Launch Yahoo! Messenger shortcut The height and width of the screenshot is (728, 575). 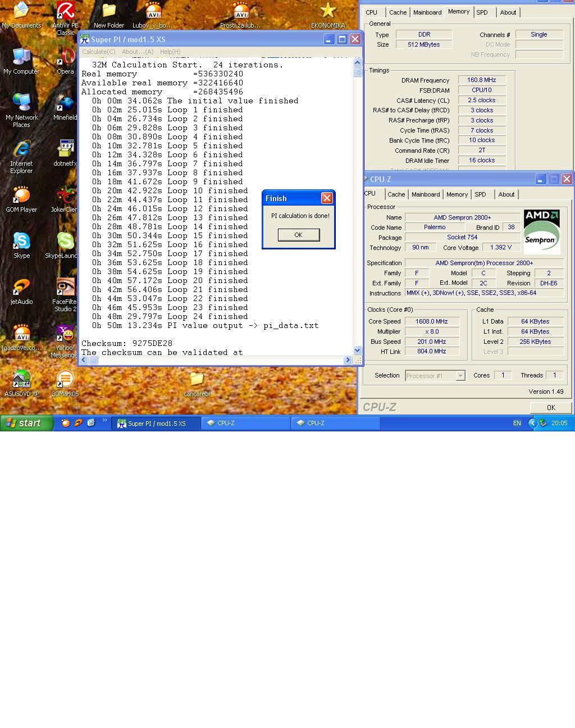pyautogui.click(x=65, y=340)
